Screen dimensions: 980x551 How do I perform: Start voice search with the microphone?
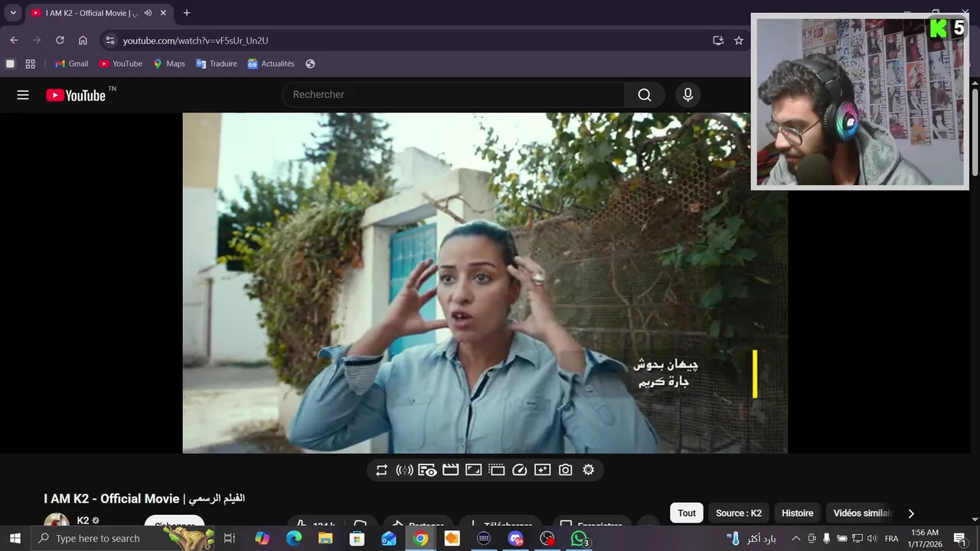point(688,95)
